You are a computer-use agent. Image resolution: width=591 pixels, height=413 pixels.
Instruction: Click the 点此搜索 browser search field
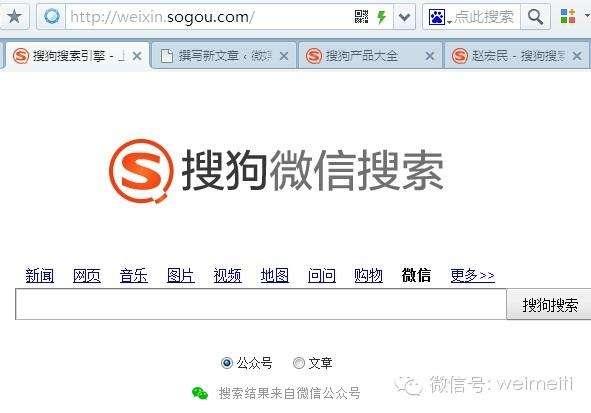coord(484,17)
